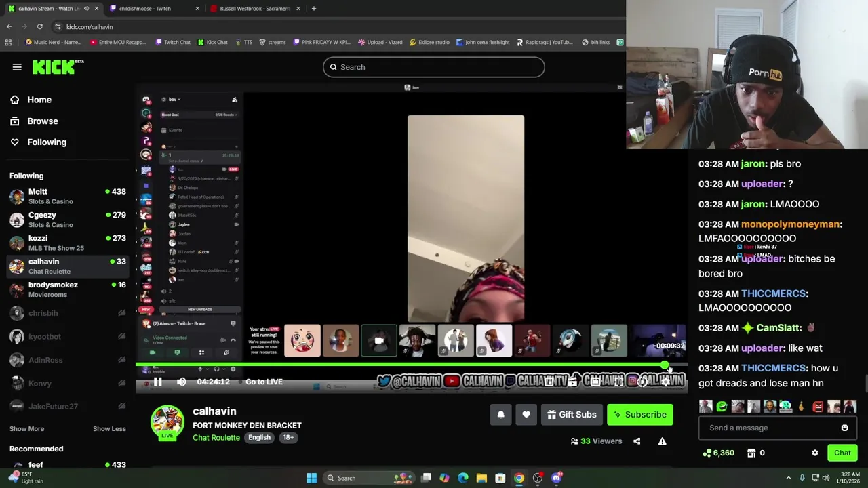Select offline channel chrisbih
The height and width of the screenshot is (488, 868).
68,313
